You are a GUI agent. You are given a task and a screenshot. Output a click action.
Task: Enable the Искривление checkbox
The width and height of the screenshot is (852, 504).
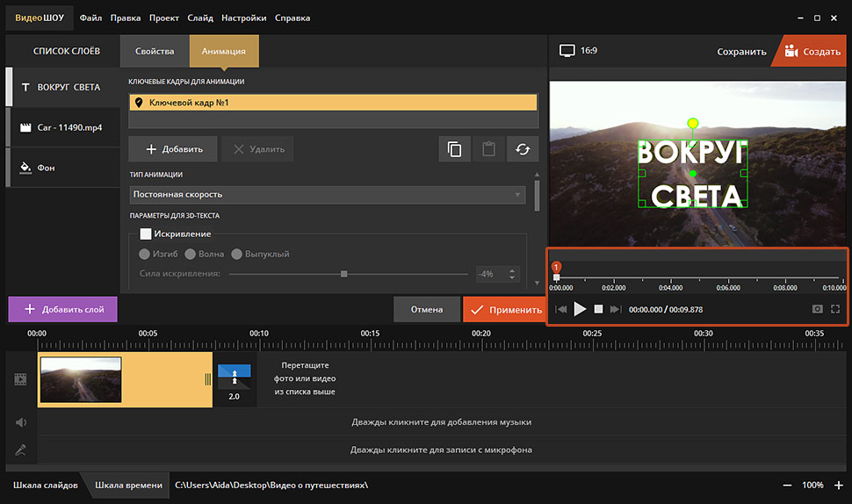(x=146, y=234)
